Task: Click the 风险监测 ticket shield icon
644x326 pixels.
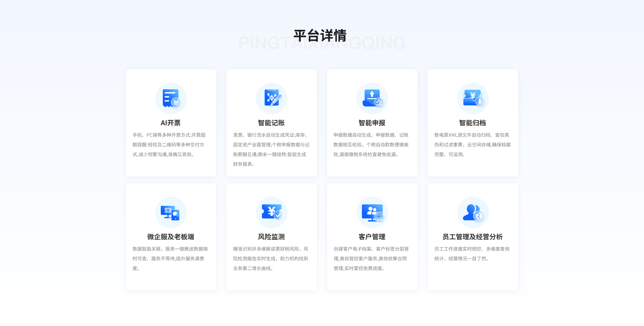Action: (272, 212)
